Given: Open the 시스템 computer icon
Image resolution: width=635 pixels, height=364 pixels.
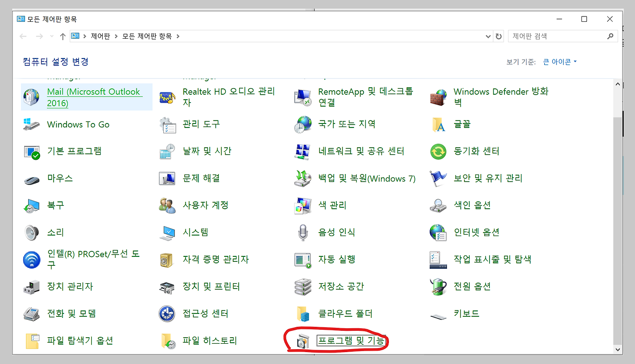Looking at the screenshot, I should (x=167, y=233).
